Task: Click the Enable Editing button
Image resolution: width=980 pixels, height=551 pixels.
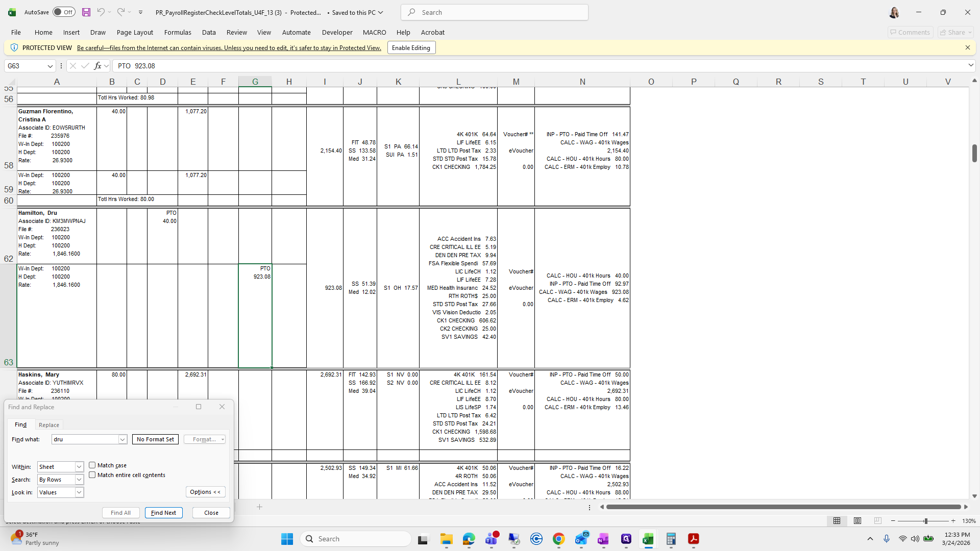Action: point(411,48)
